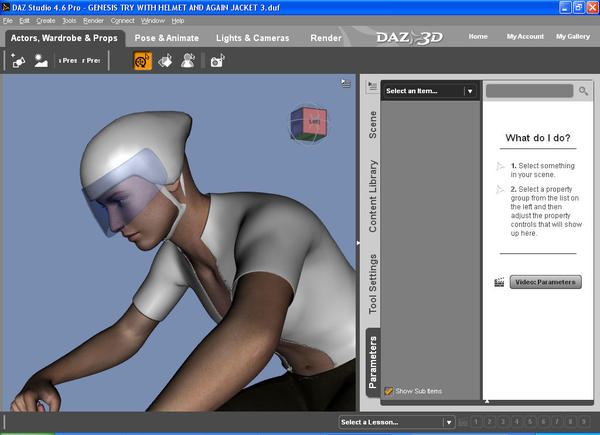Screen dimensions: 600x435
Task: Click lesson step button 7
Action: click(557, 422)
